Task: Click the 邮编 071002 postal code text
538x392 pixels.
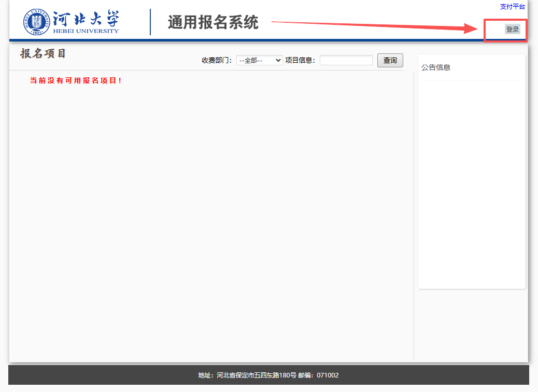Action: tap(318, 375)
